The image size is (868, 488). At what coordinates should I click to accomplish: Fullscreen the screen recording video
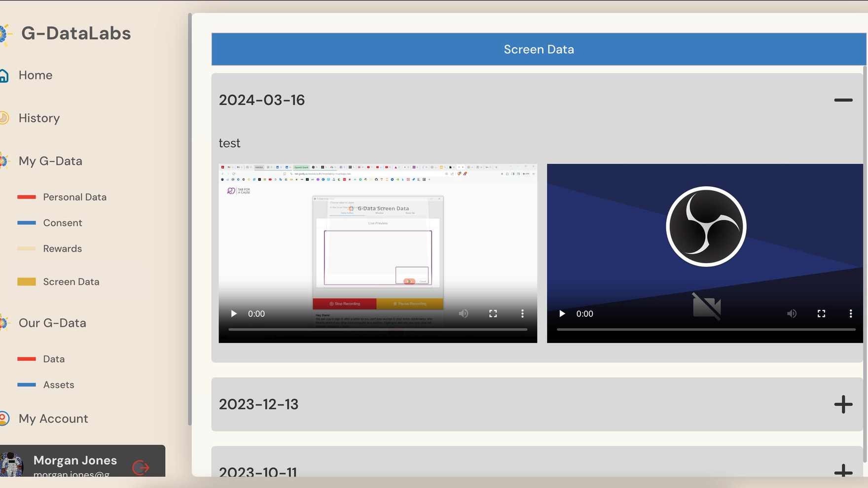(x=493, y=314)
